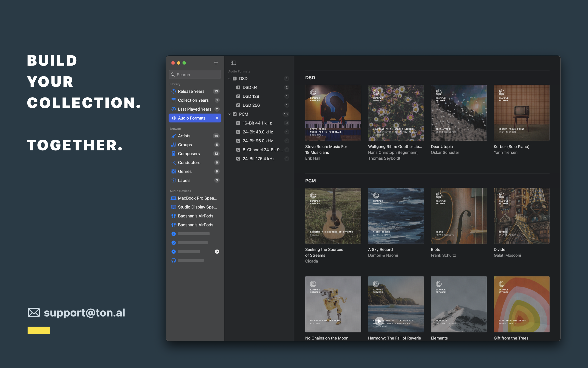
Task: Click the Last Played Years clock icon
Action: [x=173, y=109]
